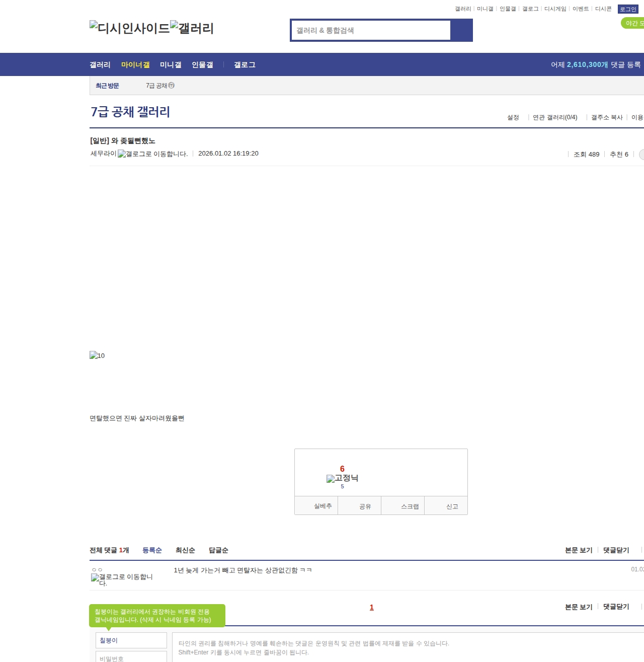Click the 스크랩 button
This screenshot has height=662, width=644.
click(403, 506)
